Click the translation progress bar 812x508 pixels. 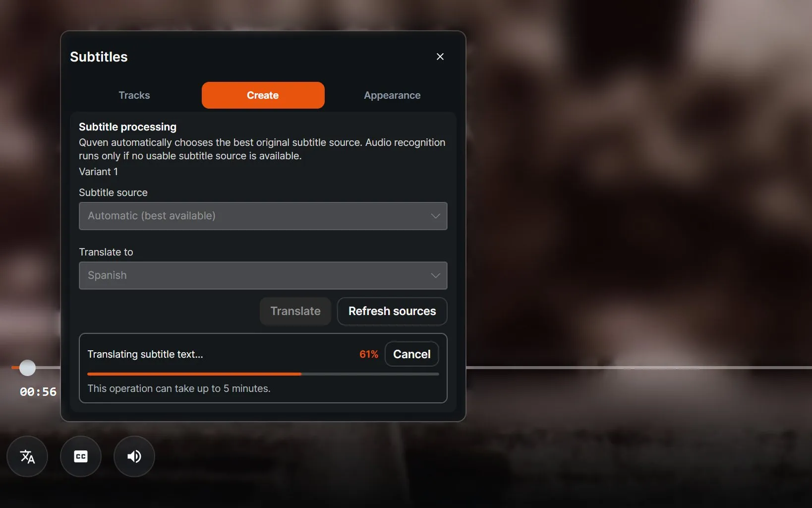(263, 374)
